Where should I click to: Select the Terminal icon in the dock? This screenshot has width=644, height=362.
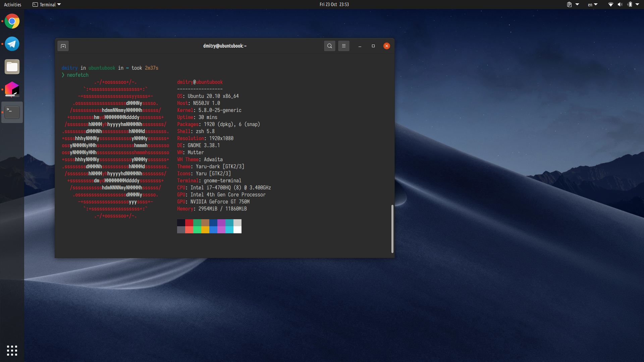point(12,112)
